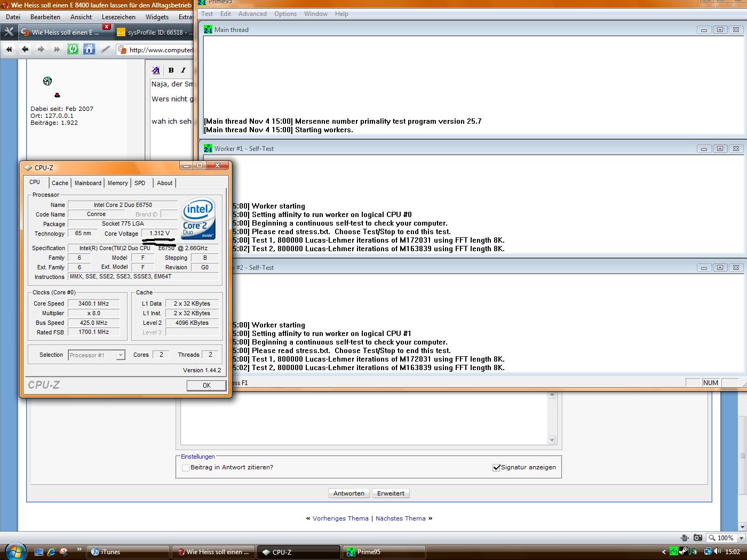Open Prime95 Edit menu
The width and height of the screenshot is (747, 560).
[226, 14]
